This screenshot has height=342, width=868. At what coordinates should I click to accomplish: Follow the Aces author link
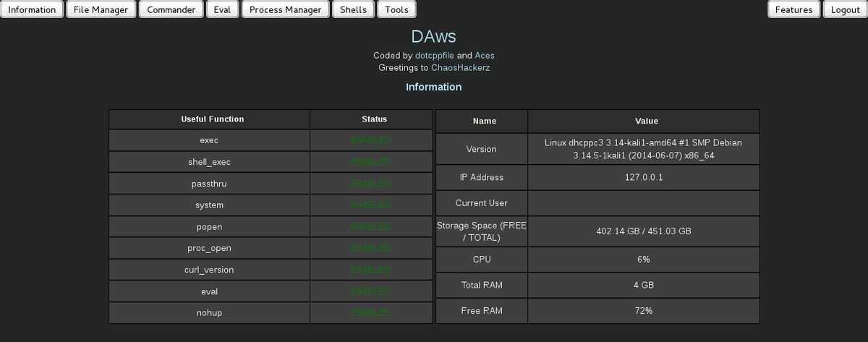(x=485, y=55)
